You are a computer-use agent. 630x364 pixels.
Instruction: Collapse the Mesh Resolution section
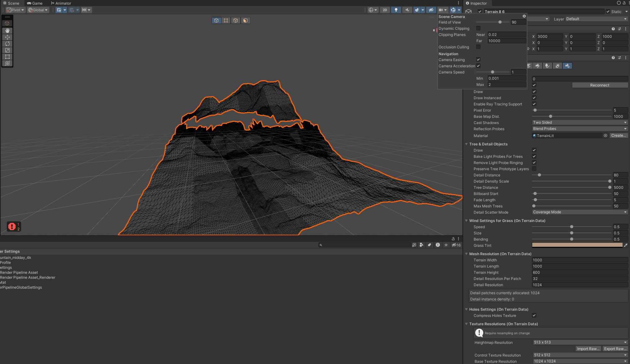[467, 254]
